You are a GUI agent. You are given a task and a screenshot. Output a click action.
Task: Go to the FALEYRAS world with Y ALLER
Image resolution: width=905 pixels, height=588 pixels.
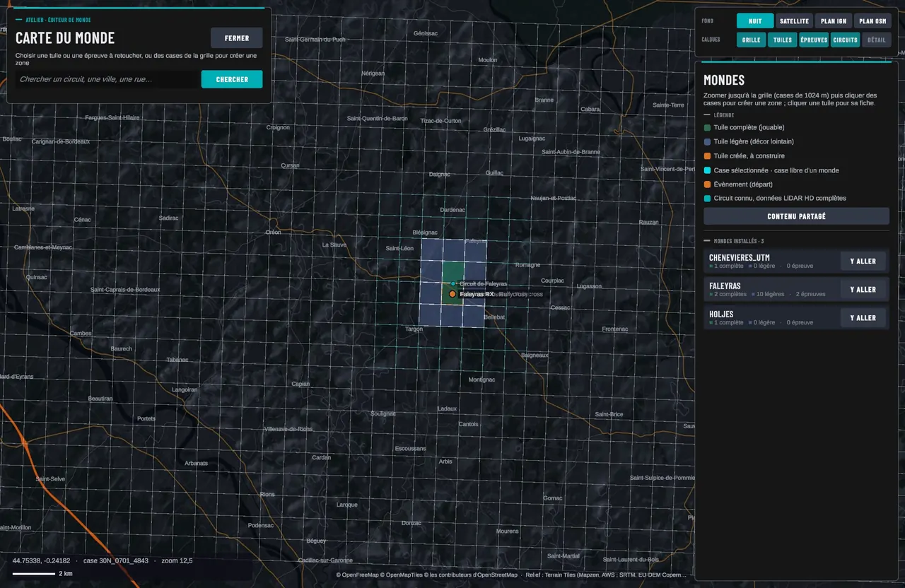tap(863, 290)
